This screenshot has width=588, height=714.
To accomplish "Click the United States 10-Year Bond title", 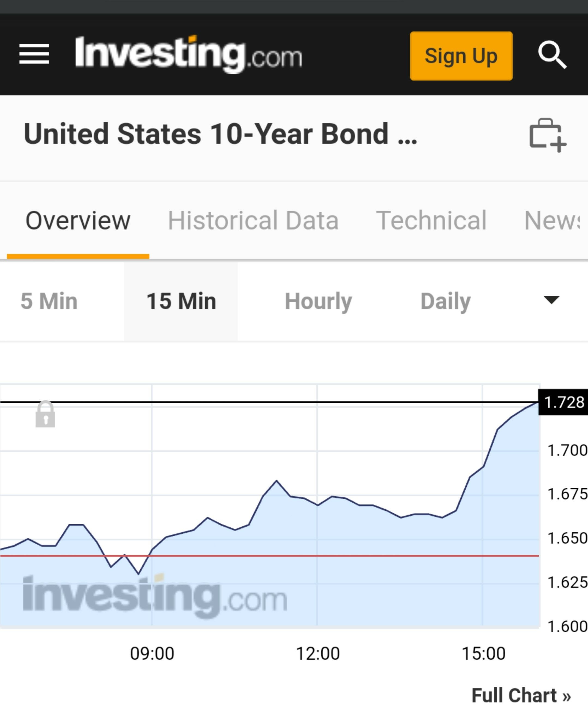I will pyautogui.click(x=220, y=134).
